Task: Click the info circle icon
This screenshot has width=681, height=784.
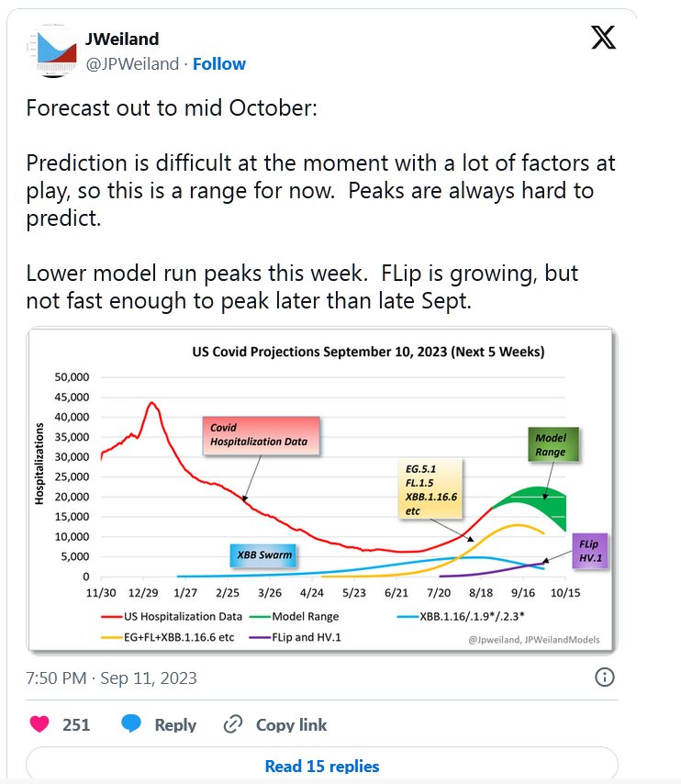Action: tap(605, 678)
